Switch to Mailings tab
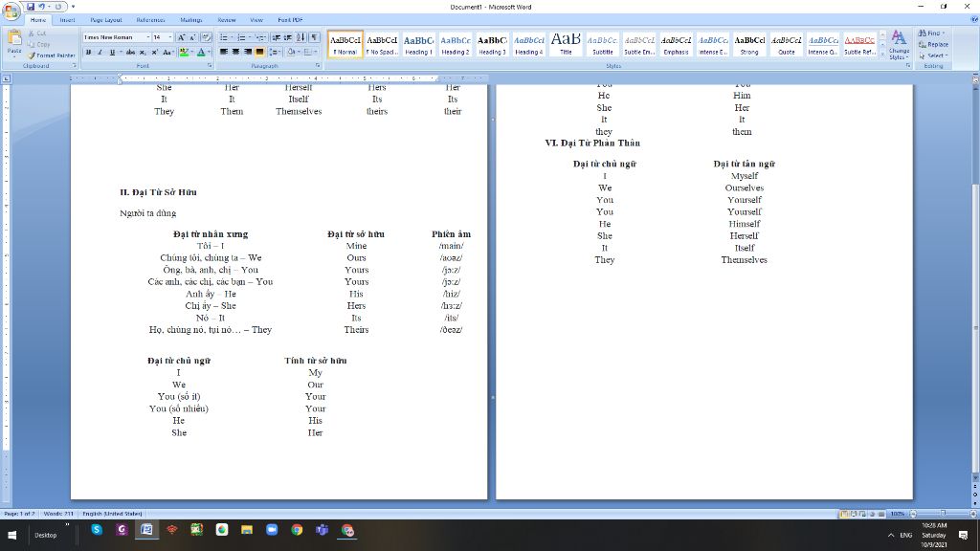The height and width of the screenshot is (551, 980). point(190,20)
